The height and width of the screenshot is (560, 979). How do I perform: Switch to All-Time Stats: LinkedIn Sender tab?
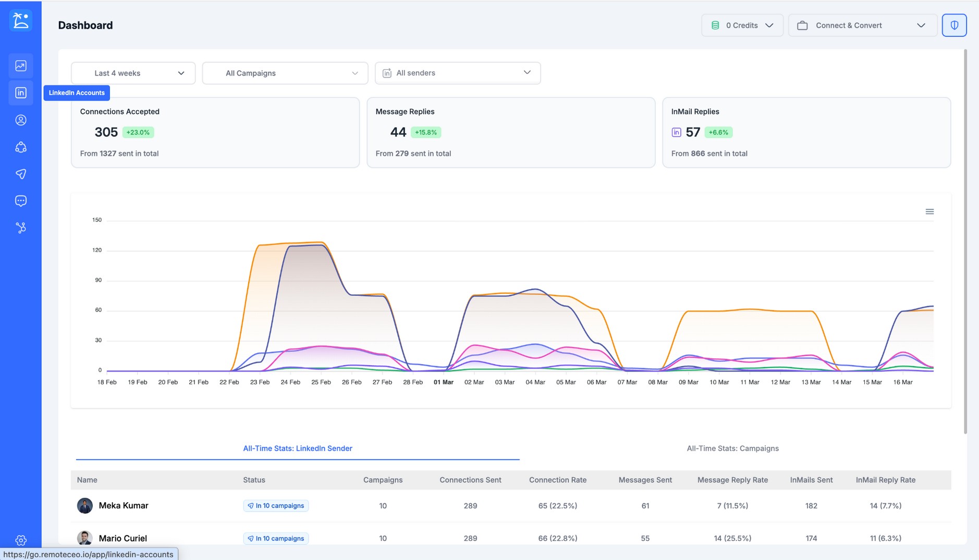(298, 448)
